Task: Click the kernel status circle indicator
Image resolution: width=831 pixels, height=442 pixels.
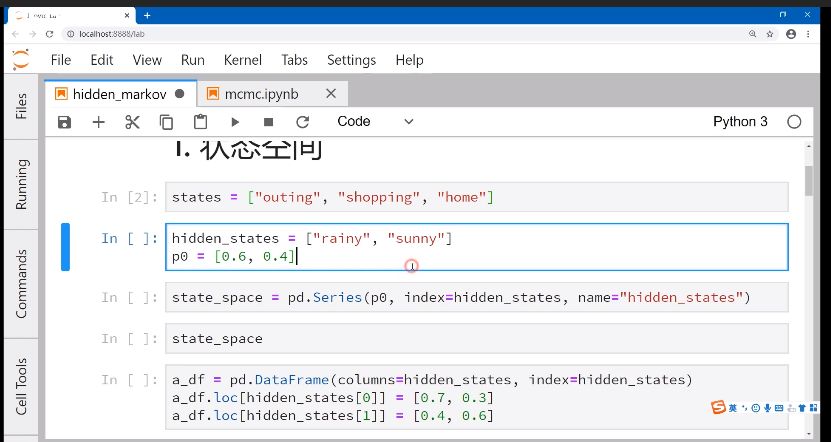Action: pyautogui.click(x=794, y=122)
